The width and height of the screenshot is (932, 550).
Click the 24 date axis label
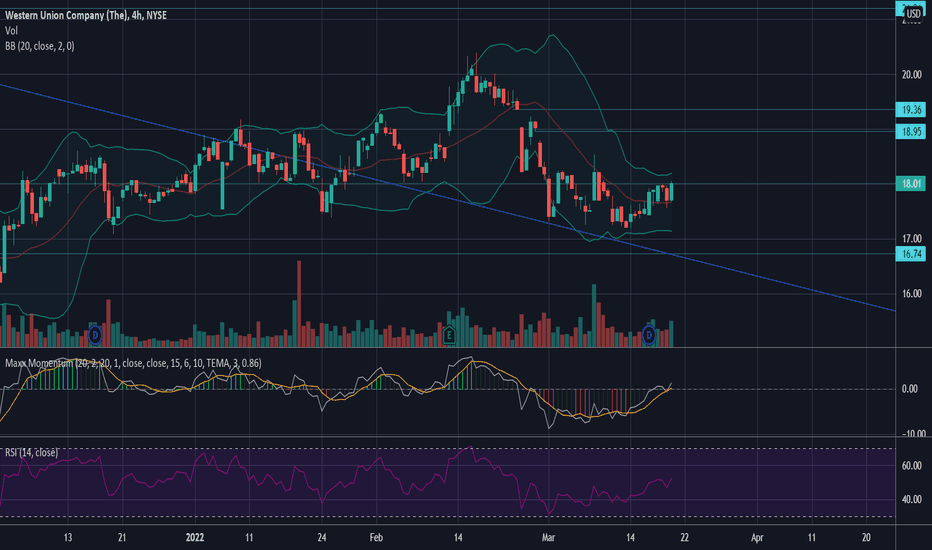click(x=322, y=538)
